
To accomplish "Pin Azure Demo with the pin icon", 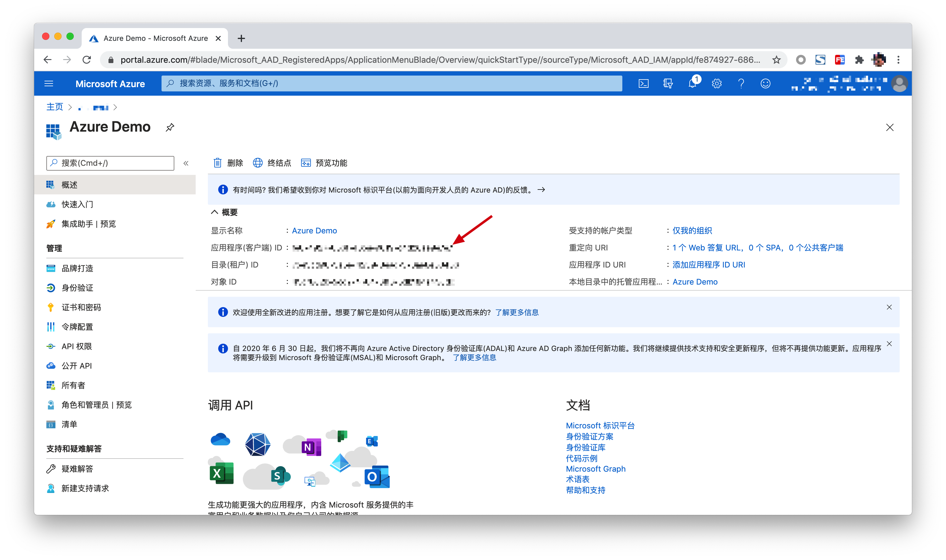I will 170,128.
